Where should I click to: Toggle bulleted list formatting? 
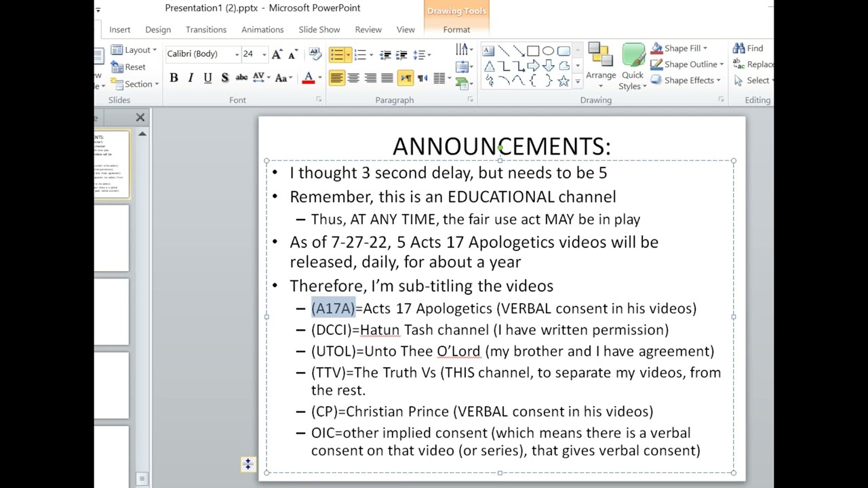[336, 55]
